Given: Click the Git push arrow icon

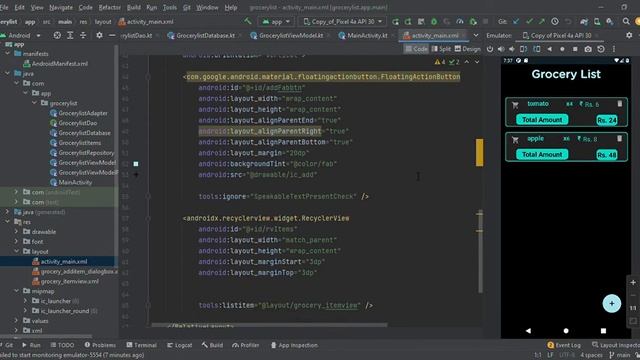Looking at the screenshot, I should pyautogui.click(x=542, y=22).
